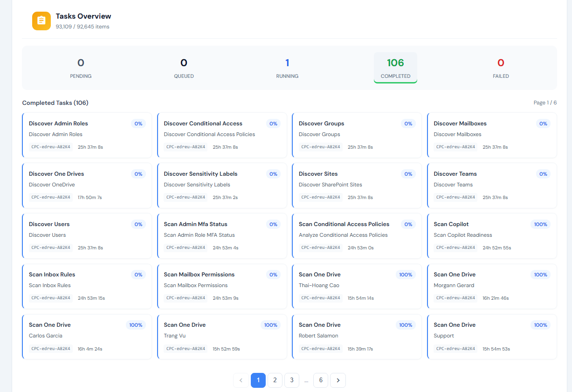Click the 16h 21m 46s duration
Screen dimensions: 572x392
(496, 298)
